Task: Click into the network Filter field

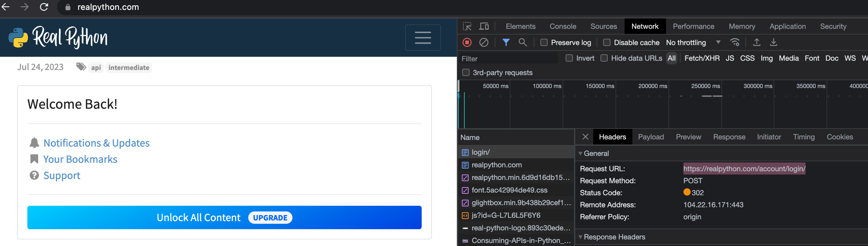Action: coord(509,59)
